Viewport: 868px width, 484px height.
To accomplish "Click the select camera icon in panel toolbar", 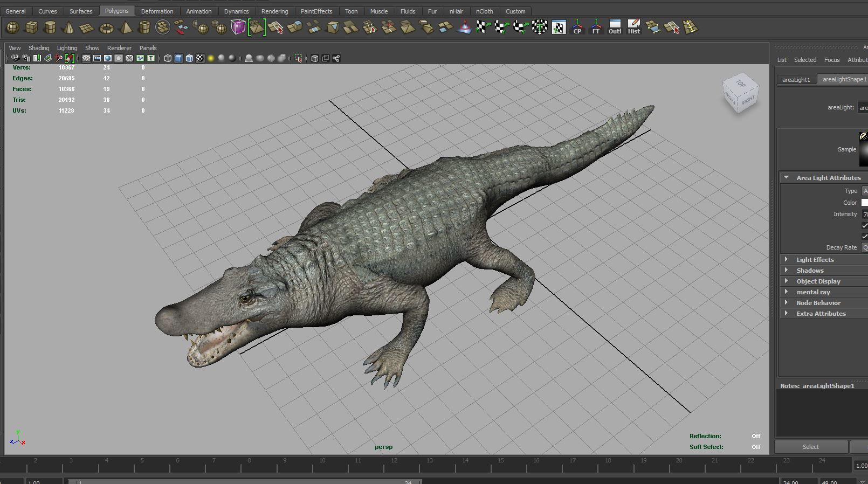I will [15, 58].
